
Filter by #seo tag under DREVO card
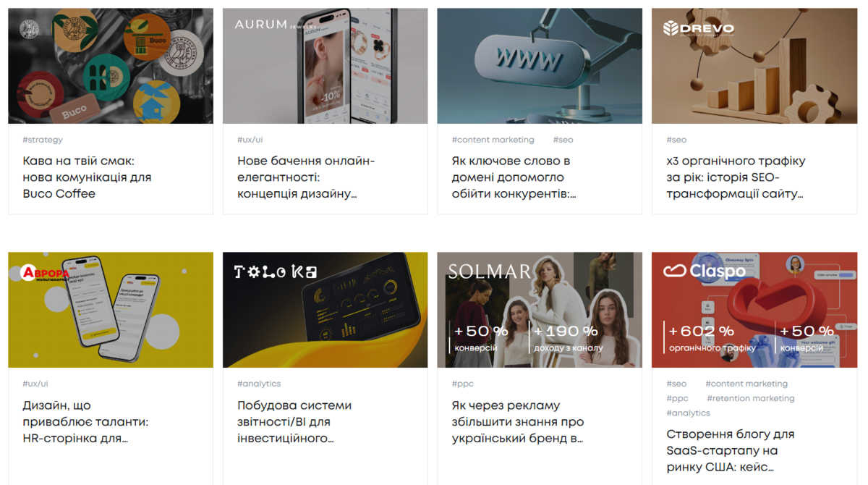pos(676,140)
